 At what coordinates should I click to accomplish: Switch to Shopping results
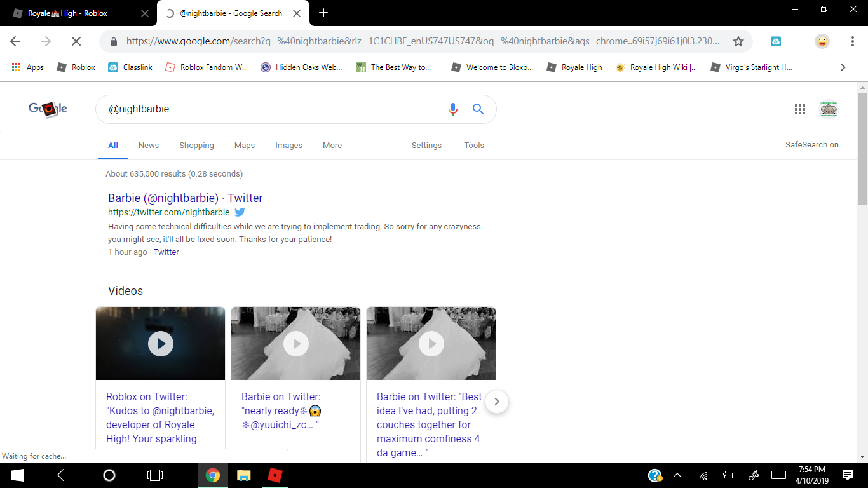(196, 146)
